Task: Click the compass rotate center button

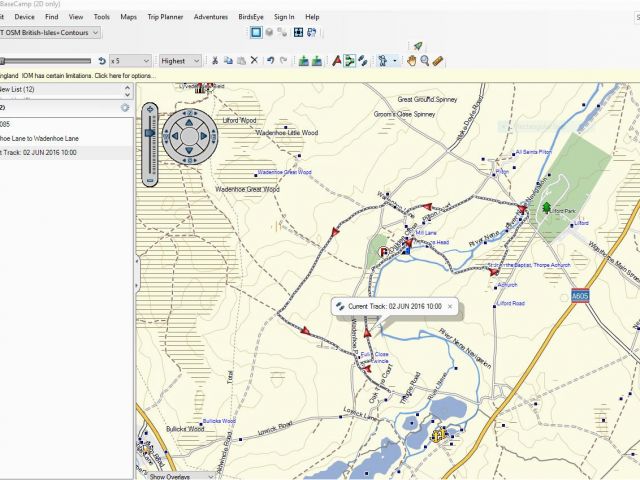Action: [189, 136]
